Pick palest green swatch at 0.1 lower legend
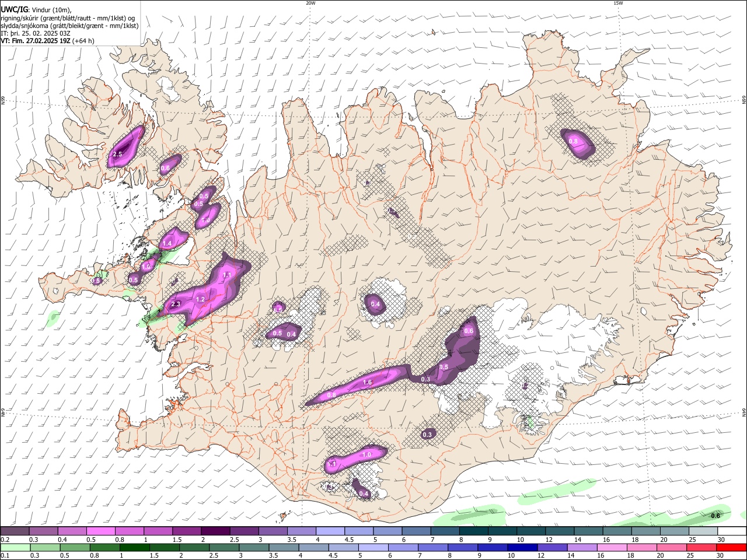 (x=15, y=547)
